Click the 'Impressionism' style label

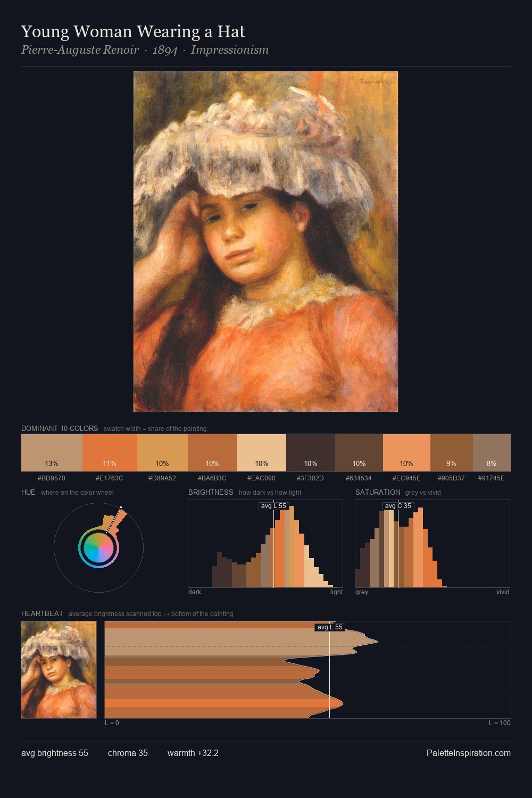pyautogui.click(x=230, y=50)
